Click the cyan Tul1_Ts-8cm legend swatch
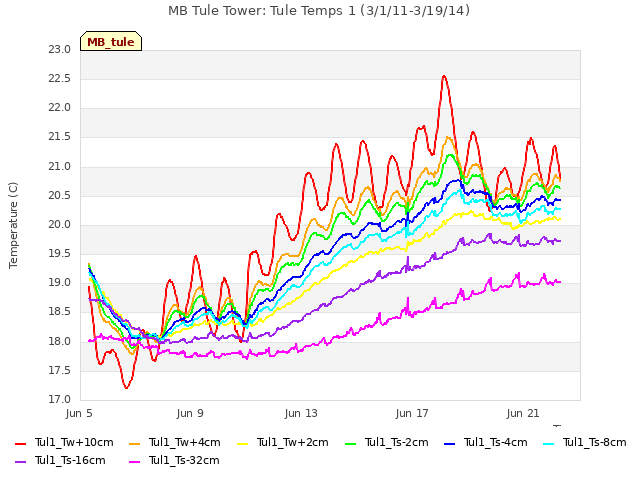The height and width of the screenshot is (480, 640). (x=549, y=444)
